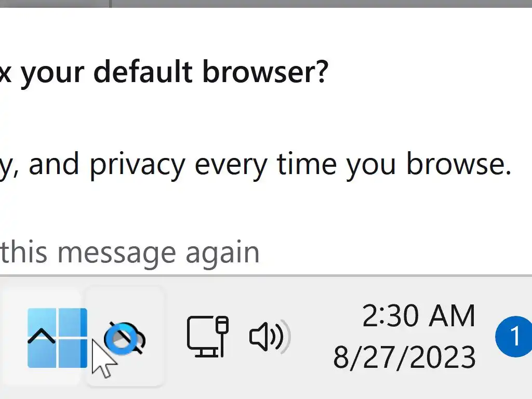Open the wired network status icon
The height and width of the screenshot is (399, 532).
click(207, 337)
